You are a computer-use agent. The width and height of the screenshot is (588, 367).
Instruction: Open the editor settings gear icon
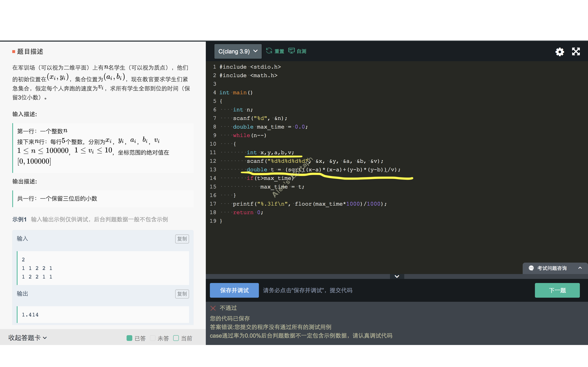(x=560, y=52)
